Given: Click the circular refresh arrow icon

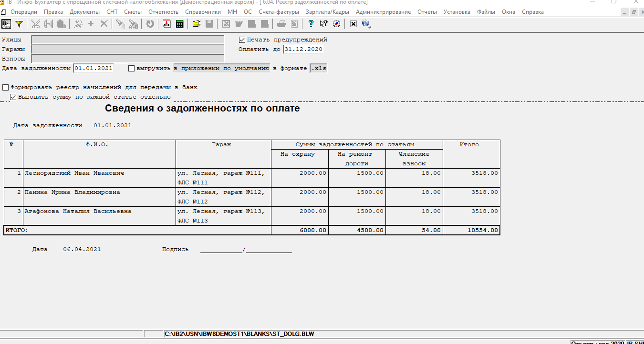Looking at the screenshot, I should [150, 23].
